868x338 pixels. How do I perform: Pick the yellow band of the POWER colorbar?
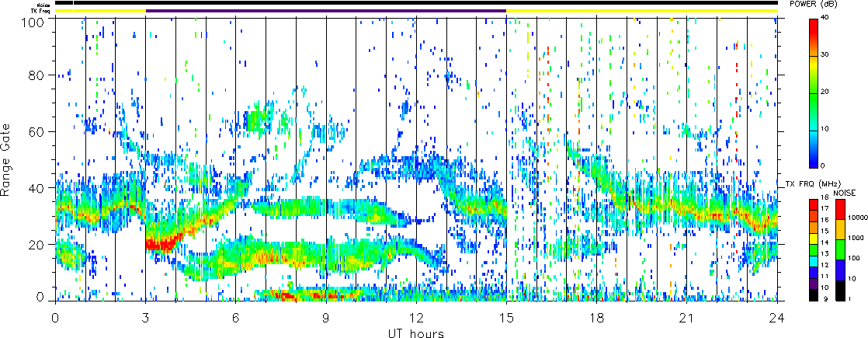813,75
